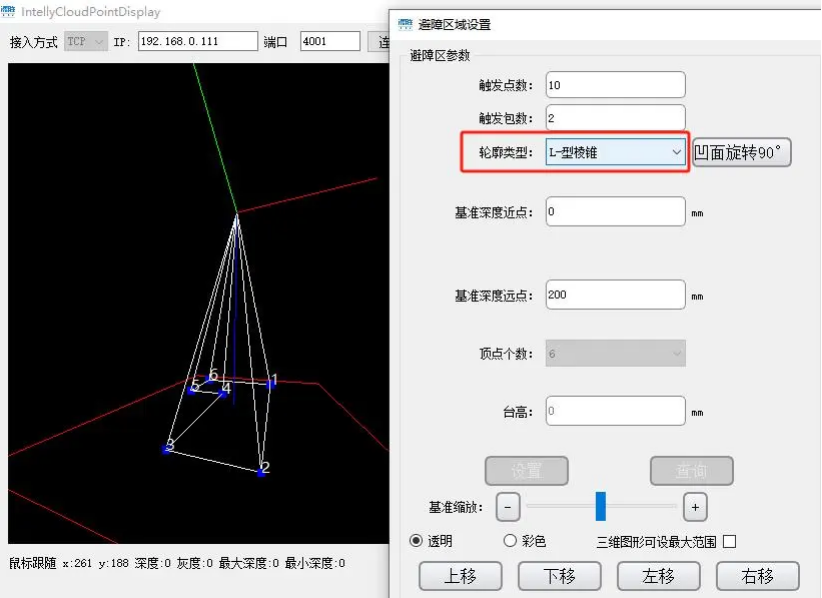Click the 鼠标跟随 status text

pyautogui.click(x=33, y=563)
